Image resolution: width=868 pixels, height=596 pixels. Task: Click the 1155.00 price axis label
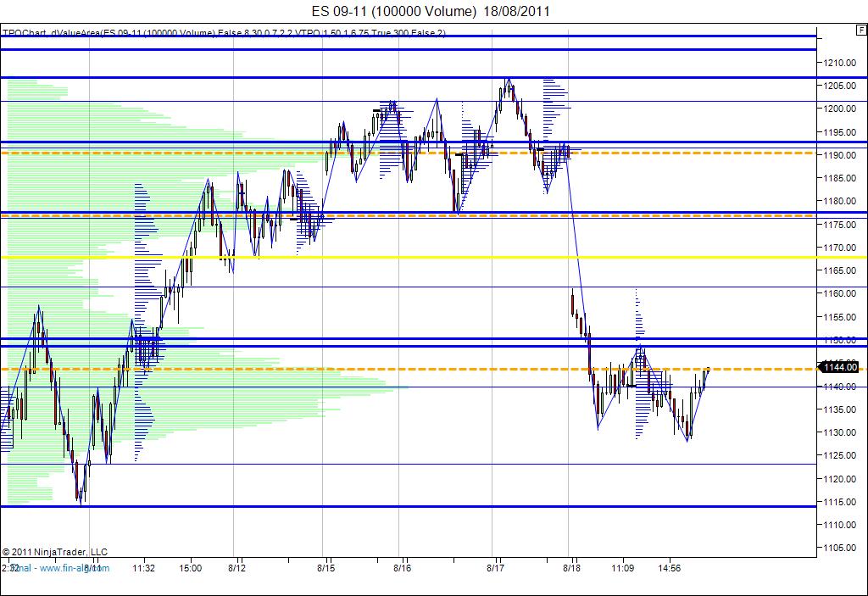(x=839, y=317)
